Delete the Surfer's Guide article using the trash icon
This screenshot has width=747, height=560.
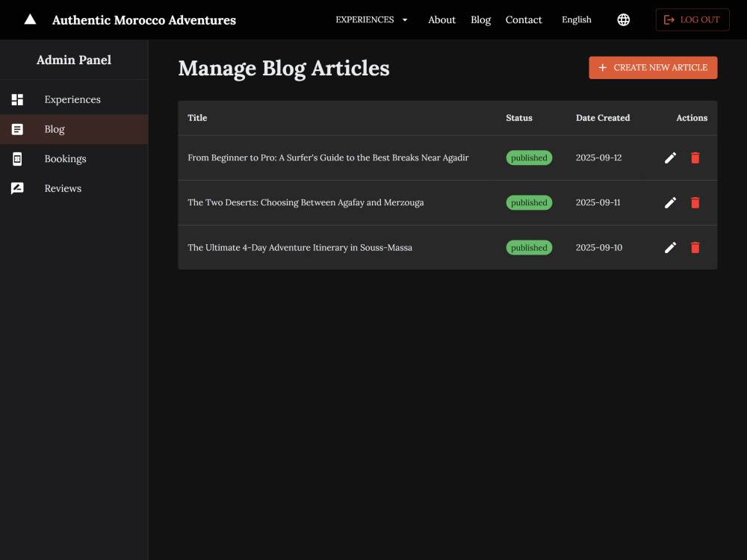695,158
